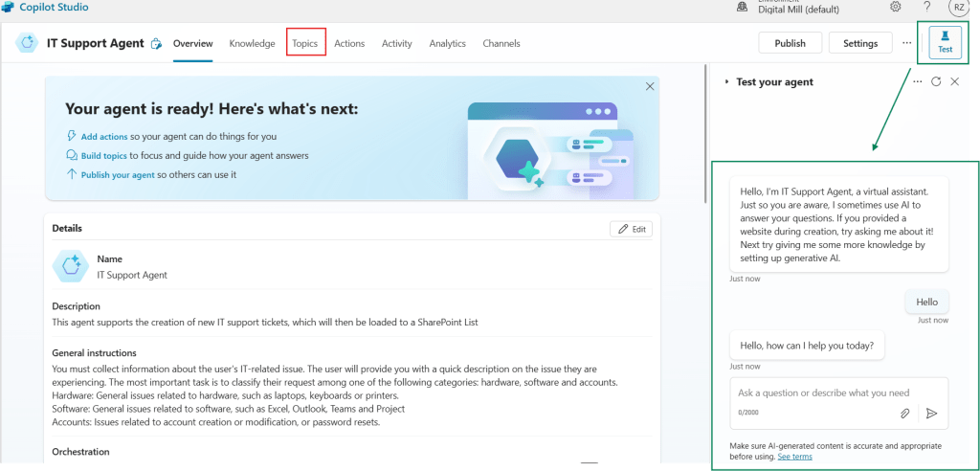Send the message with arrow icon
The width and height of the screenshot is (980, 471).
[931, 414]
